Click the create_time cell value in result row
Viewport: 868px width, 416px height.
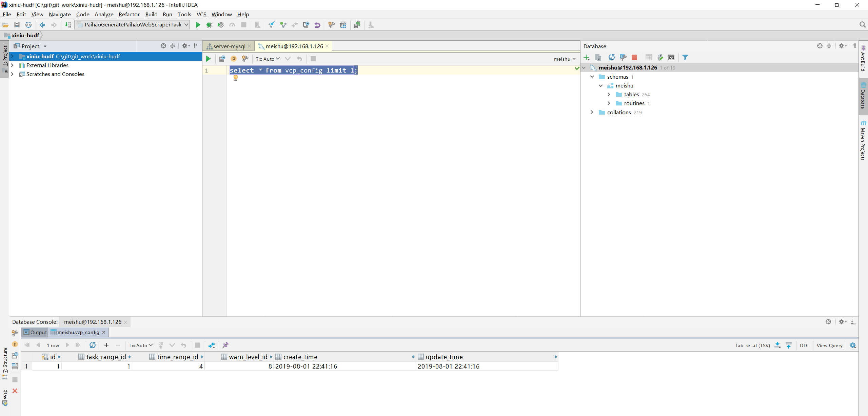[x=306, y=366]
